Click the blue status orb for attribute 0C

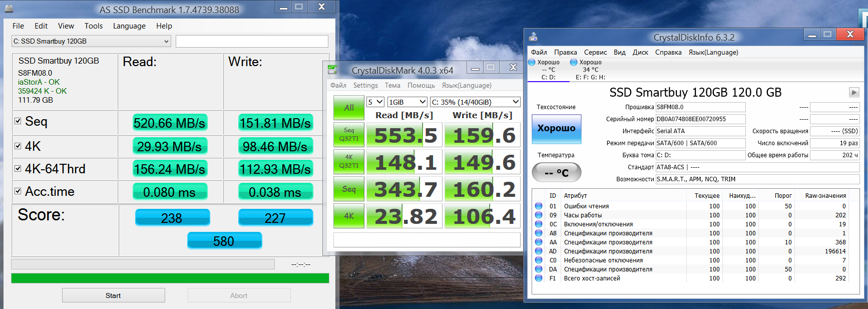(x=539, y=224)
